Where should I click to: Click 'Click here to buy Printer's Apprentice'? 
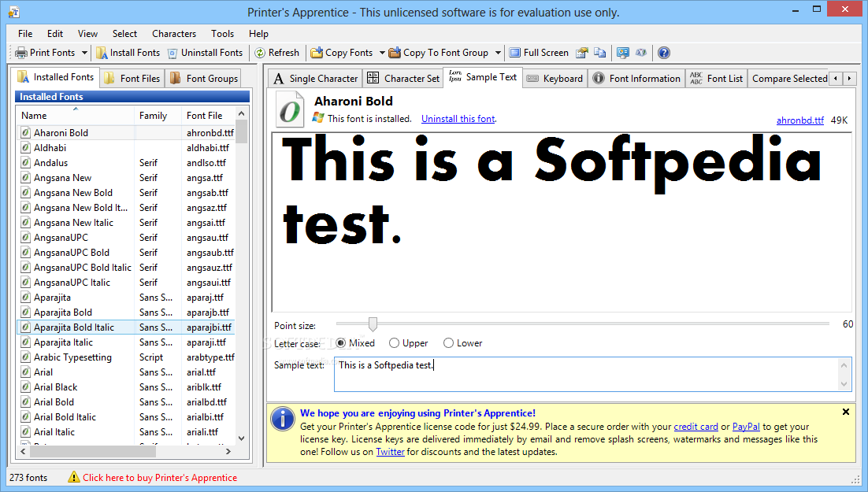(160, 477)
